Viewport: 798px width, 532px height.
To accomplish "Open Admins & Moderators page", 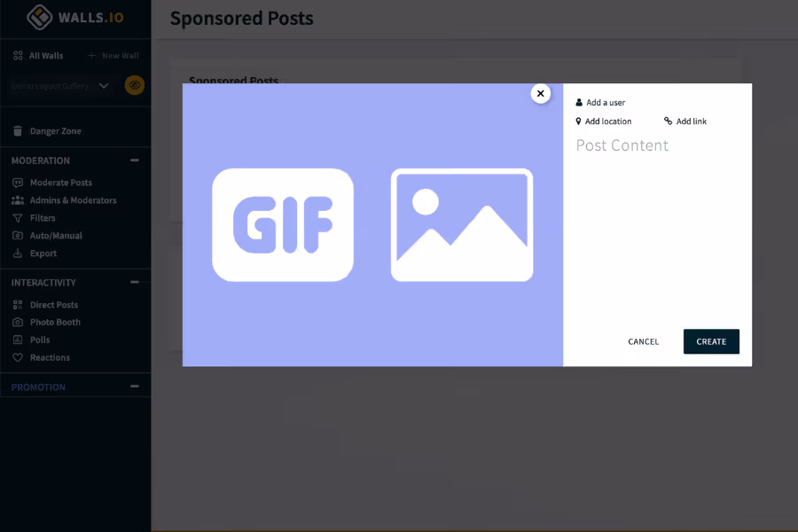I will [x=75, y=200].
